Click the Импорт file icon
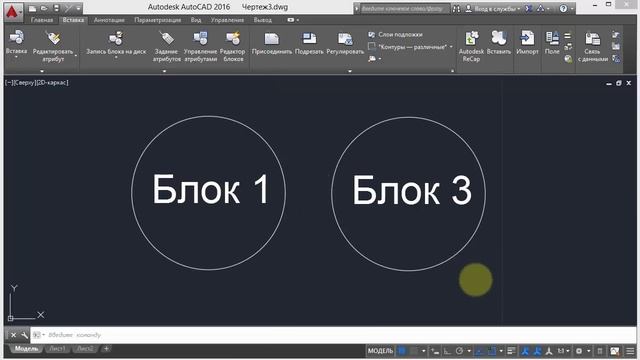Screen dimensions: 640x360 (527, 38)
